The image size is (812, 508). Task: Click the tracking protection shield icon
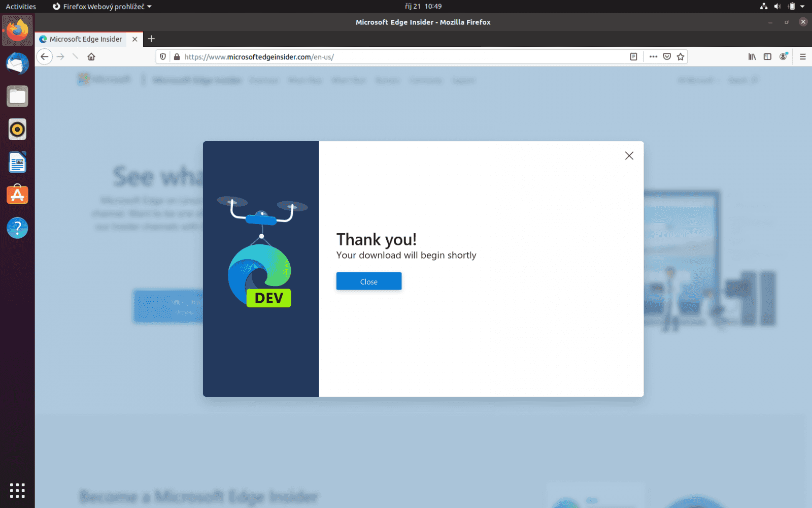tap(163, 57)
